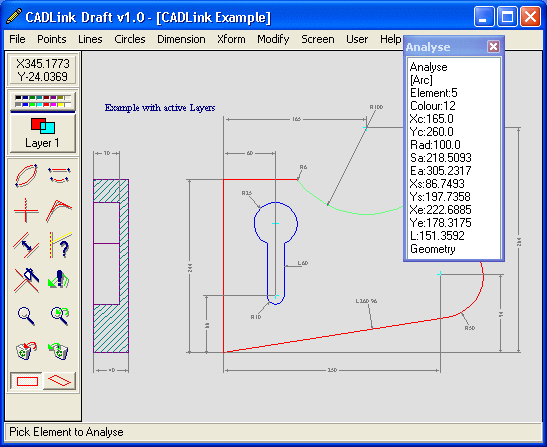The height and width of the screenshot is (447, 547).
Task: Toggle the red parallelogram isometric view
Action: click(59, 381)
